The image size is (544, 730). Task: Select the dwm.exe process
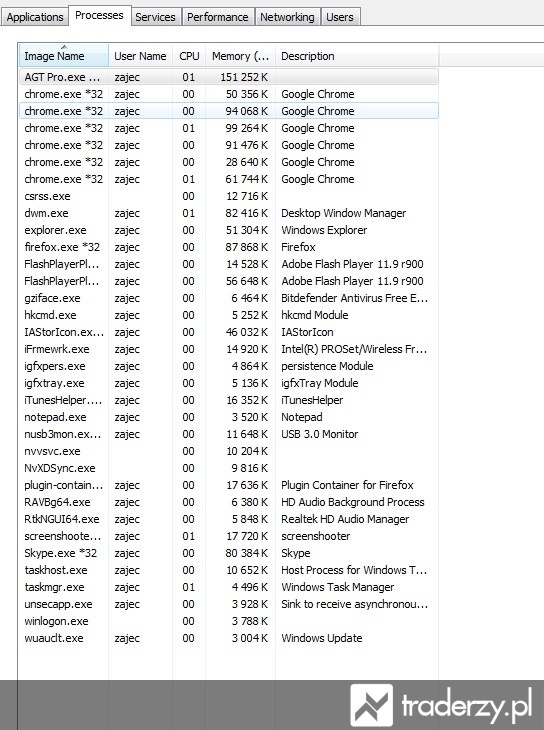229,213
